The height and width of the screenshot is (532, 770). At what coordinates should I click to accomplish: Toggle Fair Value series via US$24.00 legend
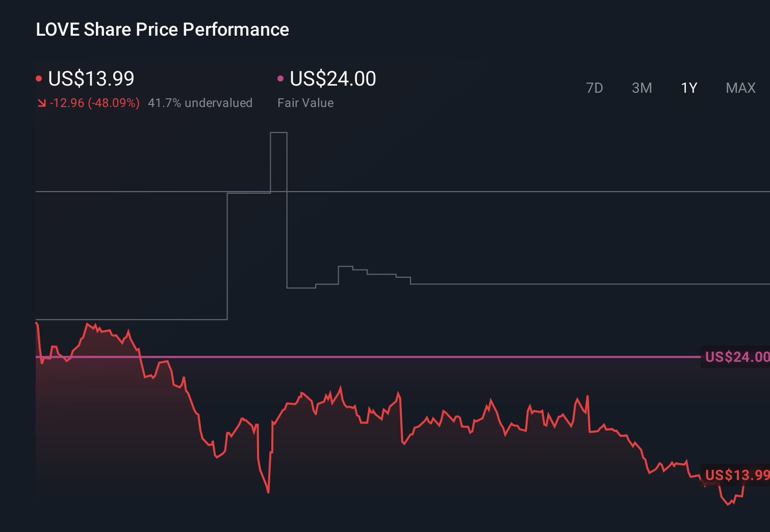(332, 79)
